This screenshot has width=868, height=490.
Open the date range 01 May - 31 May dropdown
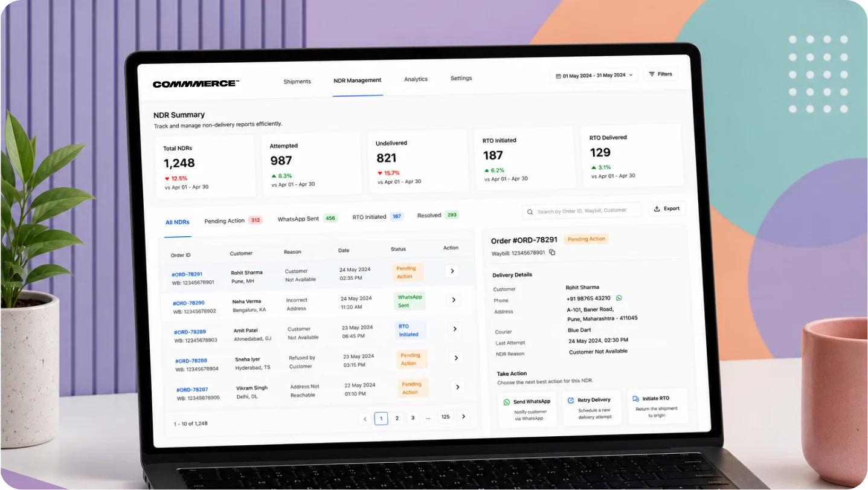(594, 76)
